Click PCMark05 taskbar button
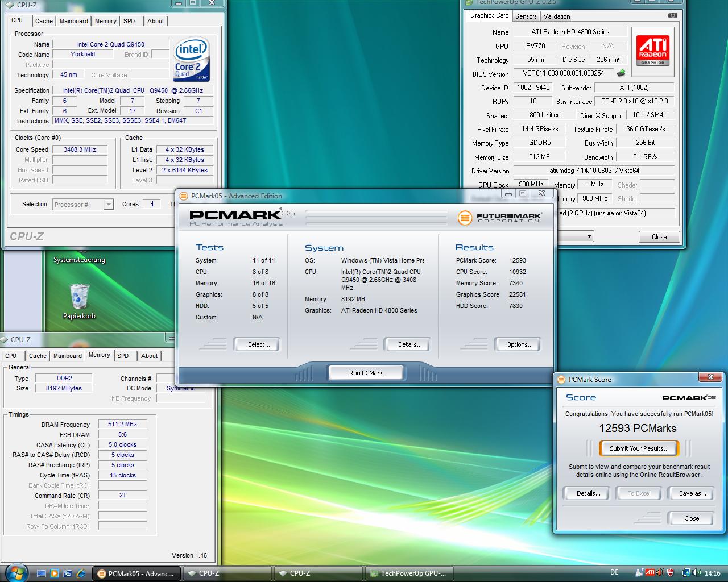The height and width of the screenshot is (582, 728). 136,573
